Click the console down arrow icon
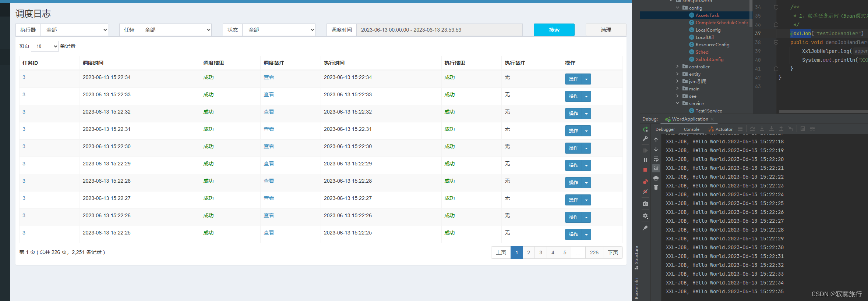 [x=656, y=149]
